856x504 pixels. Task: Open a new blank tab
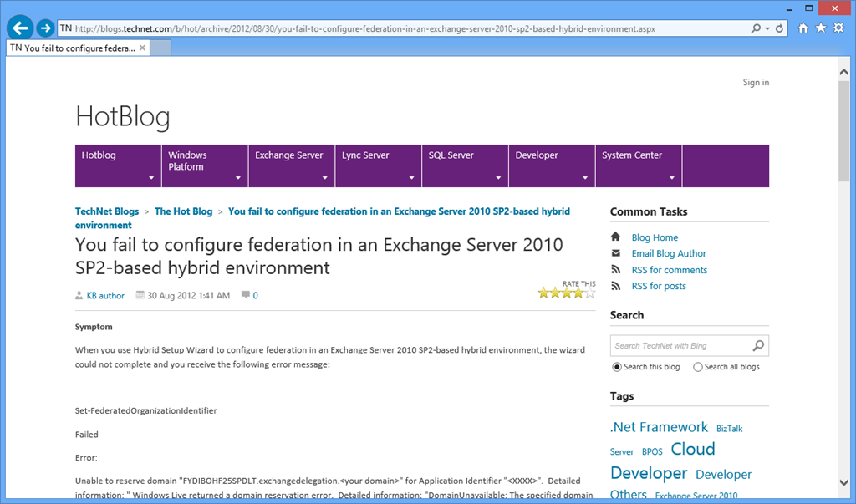[160, 48]
